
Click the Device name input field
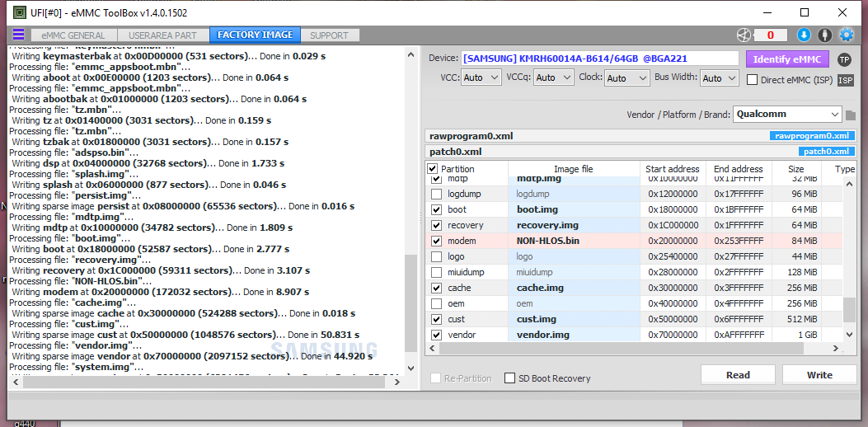(600, 59)
